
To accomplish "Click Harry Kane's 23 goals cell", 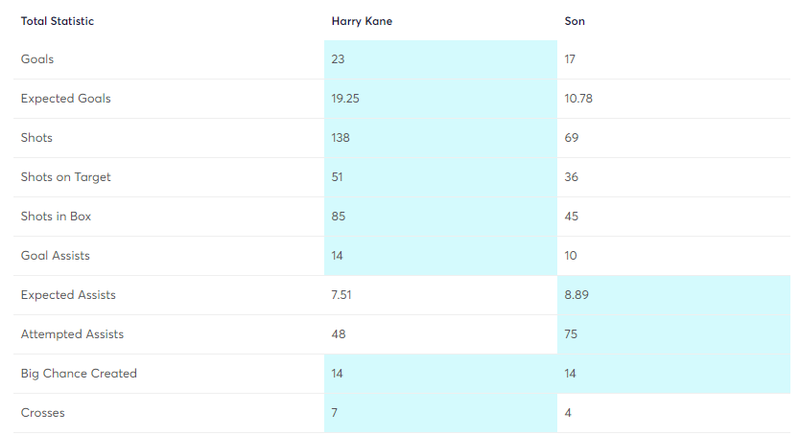I will (x=338, y=59).
